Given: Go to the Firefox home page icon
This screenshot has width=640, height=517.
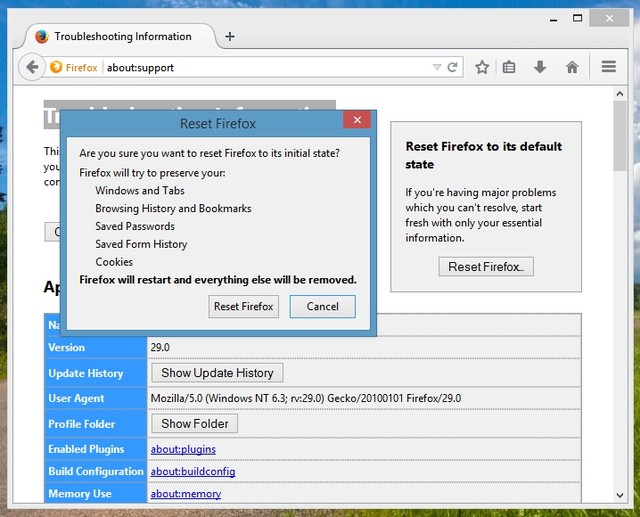Looking at the screenshot, I should 572,67.
